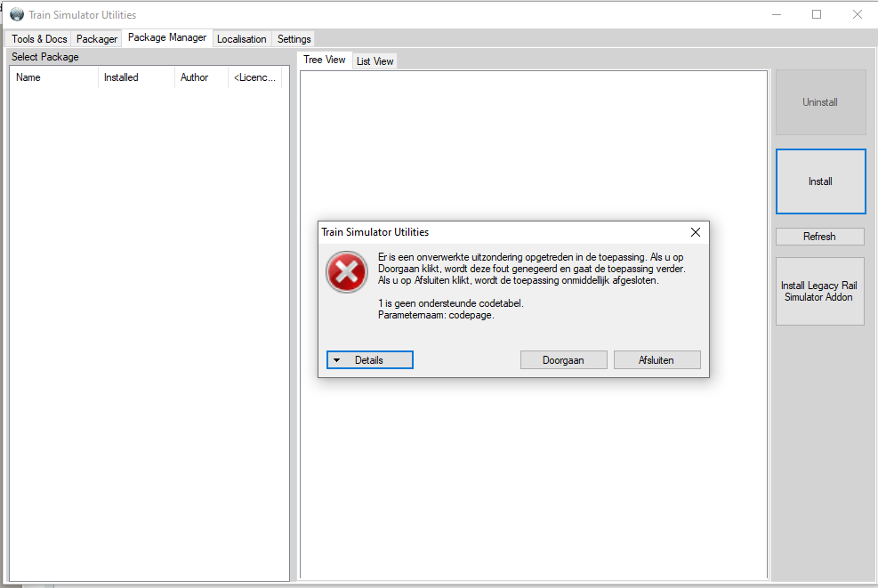Click the Licence column header
Image resolution: width=878 pixels, height=588 pixels.
point(254,77)
